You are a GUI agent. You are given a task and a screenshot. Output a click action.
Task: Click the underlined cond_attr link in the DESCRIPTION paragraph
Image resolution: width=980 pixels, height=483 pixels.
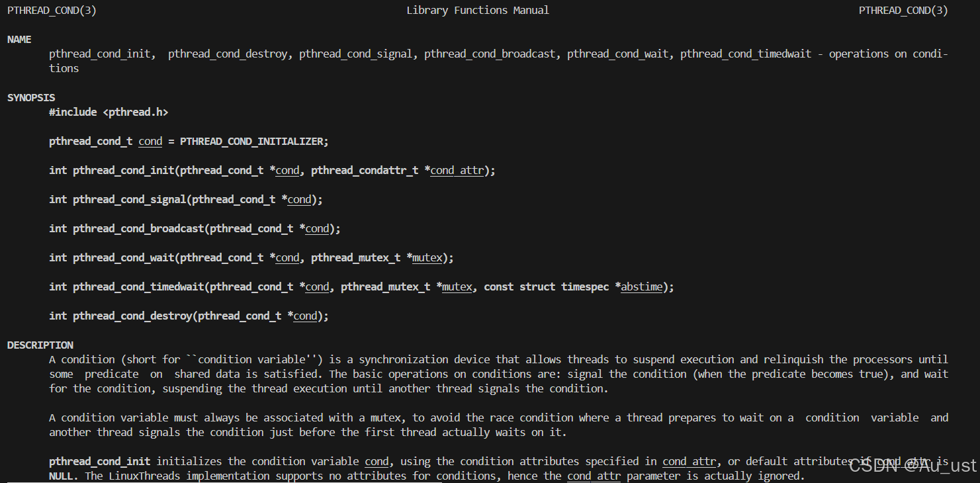coord(689,461)
